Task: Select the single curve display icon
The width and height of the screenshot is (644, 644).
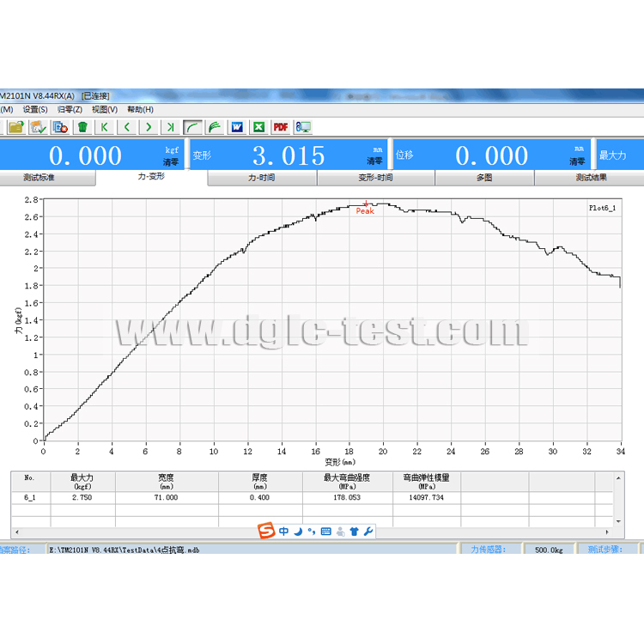Action: 193,127
